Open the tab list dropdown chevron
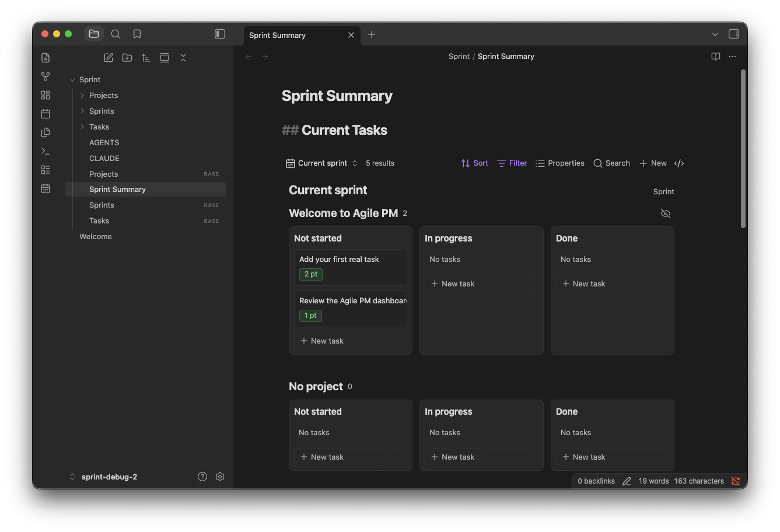The width and height of the screenshot is (780, 532). [x=715, y=34]
